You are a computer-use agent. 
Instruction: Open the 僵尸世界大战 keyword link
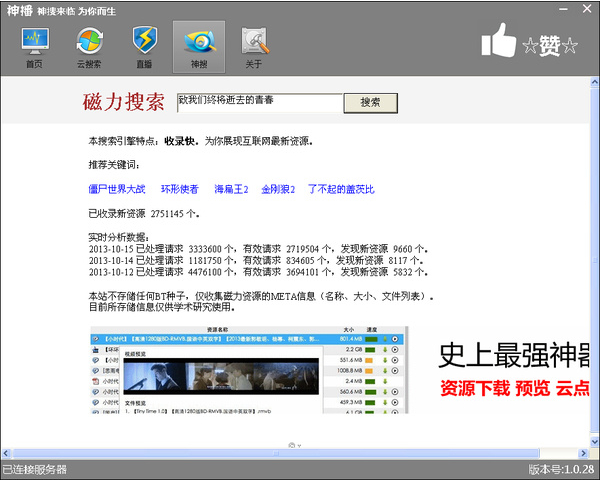point(117,189)
